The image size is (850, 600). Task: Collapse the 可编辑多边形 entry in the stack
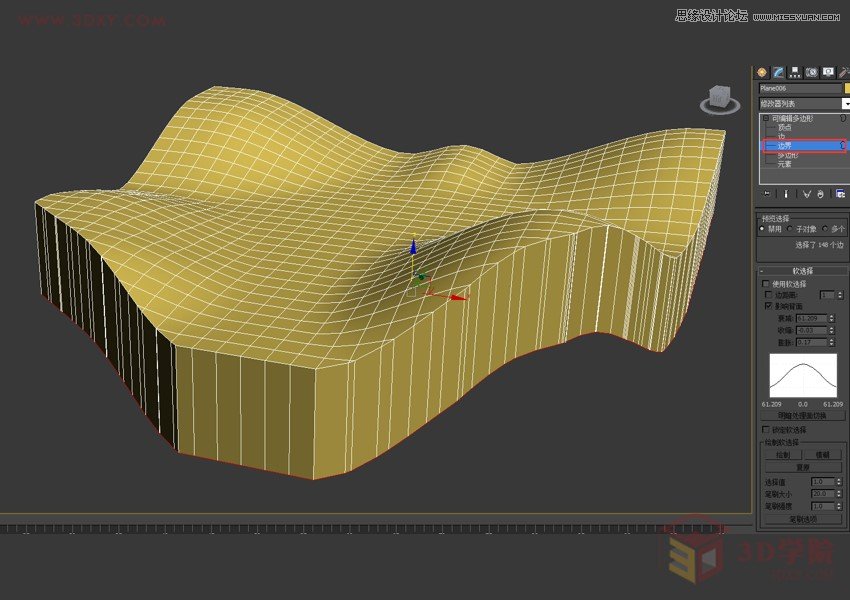(x=766, y=118)
